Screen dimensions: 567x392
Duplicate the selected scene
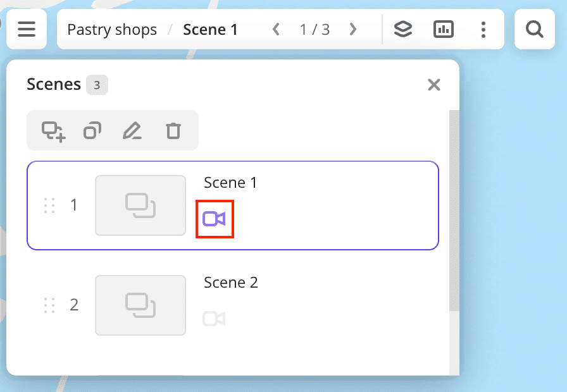click(92, 131)
